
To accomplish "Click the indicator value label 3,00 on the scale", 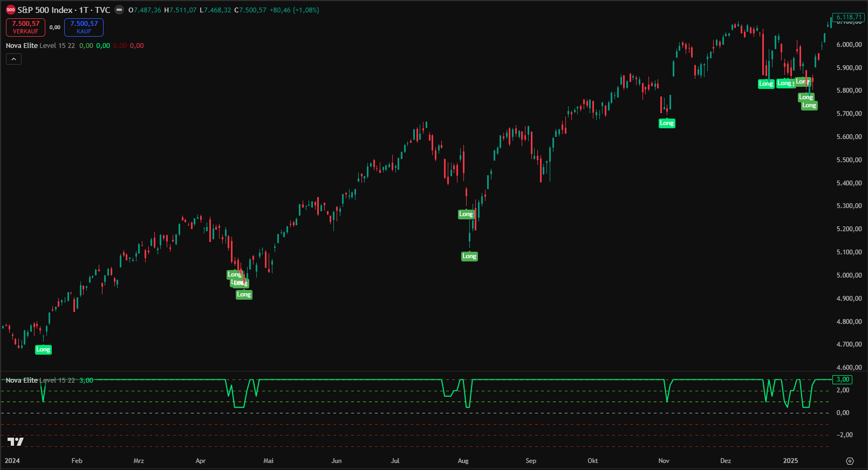I will (x=843, y=379).
